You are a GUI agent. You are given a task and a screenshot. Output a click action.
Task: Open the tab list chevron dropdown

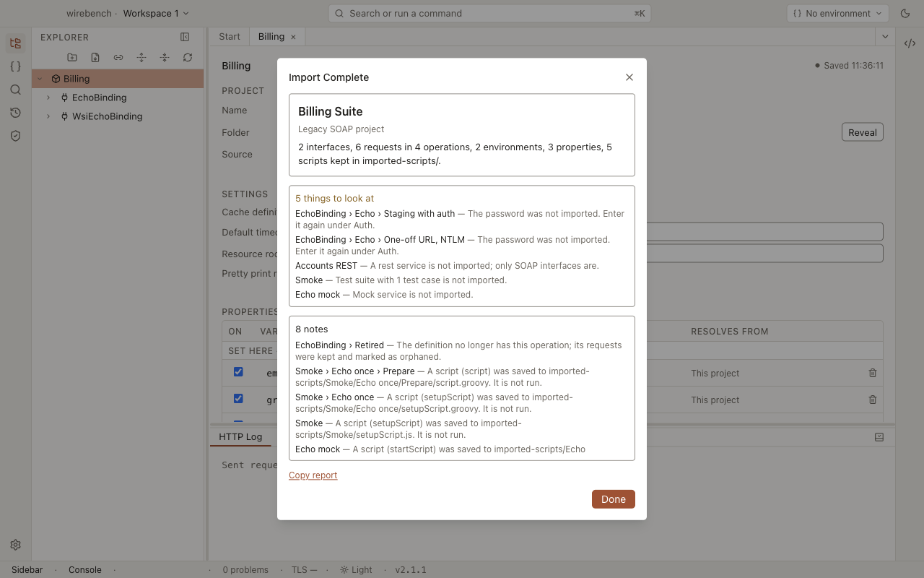tap(885, 36)
